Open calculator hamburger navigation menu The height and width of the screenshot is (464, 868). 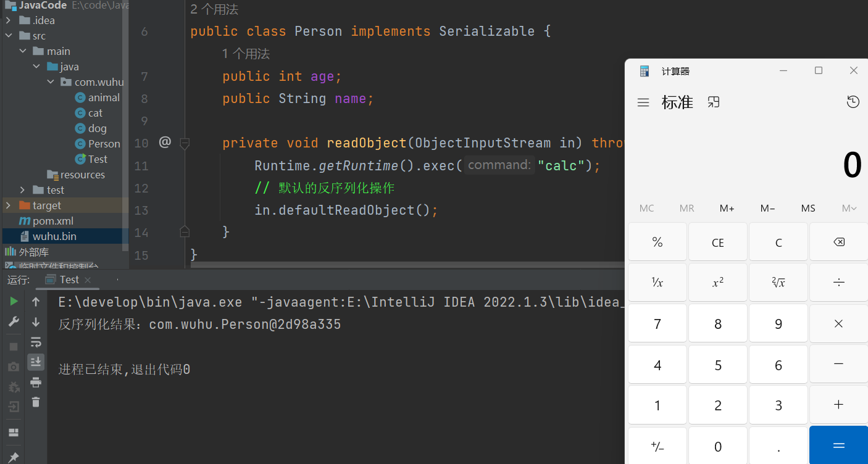pyautogui.click(x=643, y=102)
